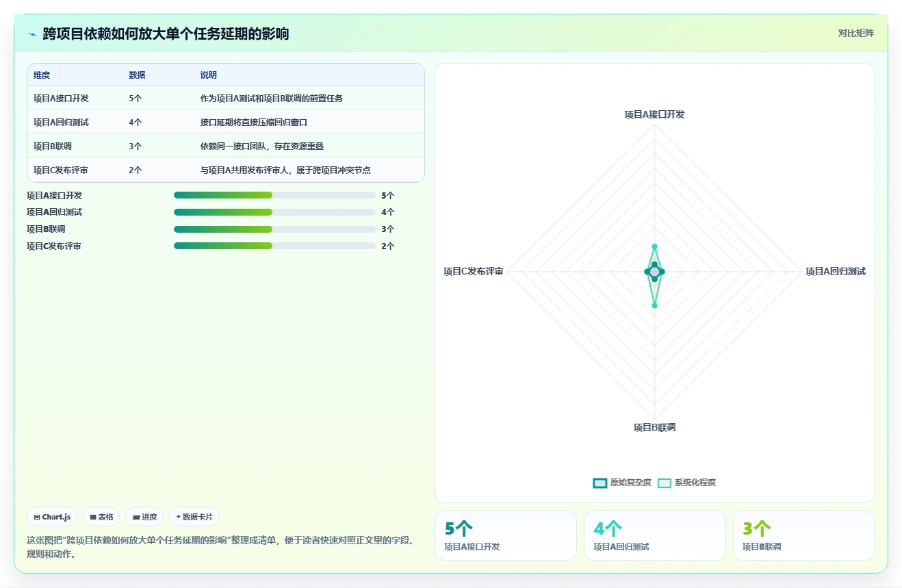Click the description 依赖同一接口团队，存在资源重叠
Image resolution: width=902 pixels, height=588 pixels.
(x=262, y=146)
